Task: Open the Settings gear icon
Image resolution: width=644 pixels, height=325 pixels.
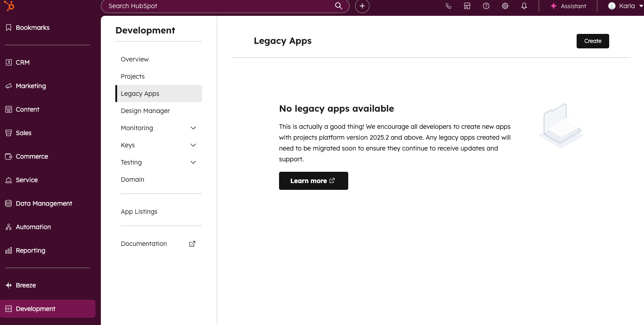Action: point(505,6)
